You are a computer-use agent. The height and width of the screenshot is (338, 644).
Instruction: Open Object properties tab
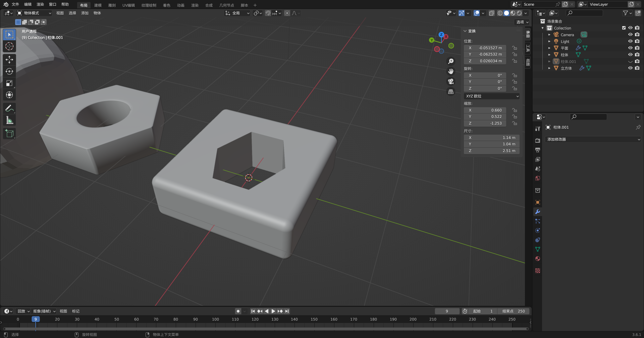pos(538,202)
